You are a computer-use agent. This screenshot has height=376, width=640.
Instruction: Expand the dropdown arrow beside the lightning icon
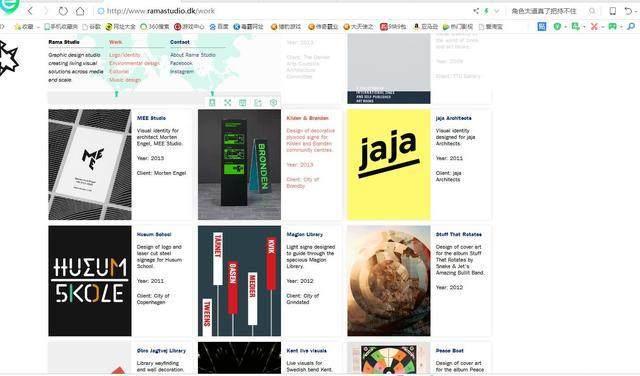[x=496, y=11]
